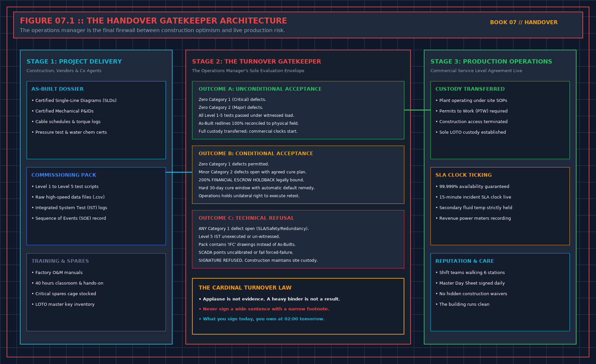Screen dimensions: 596x364
Task: Click OUTCOME B: CONDITIONAL ACCEPTANCE heading
Action: 256,154
